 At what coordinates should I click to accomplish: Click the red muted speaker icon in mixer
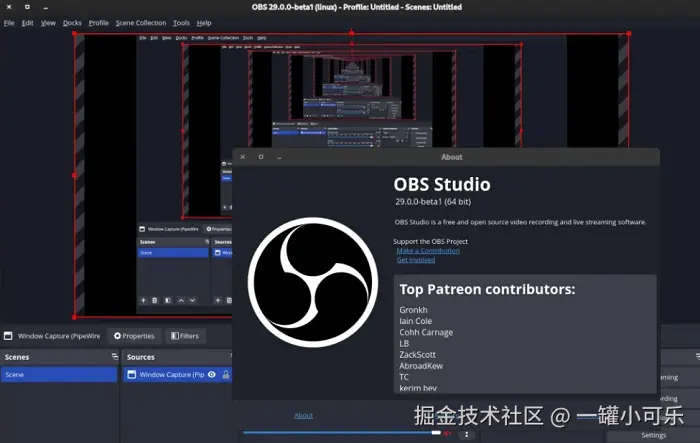coord(447,433)
